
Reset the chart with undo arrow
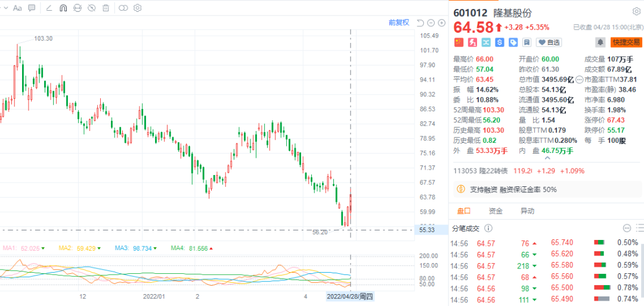(x=420, y=23)
